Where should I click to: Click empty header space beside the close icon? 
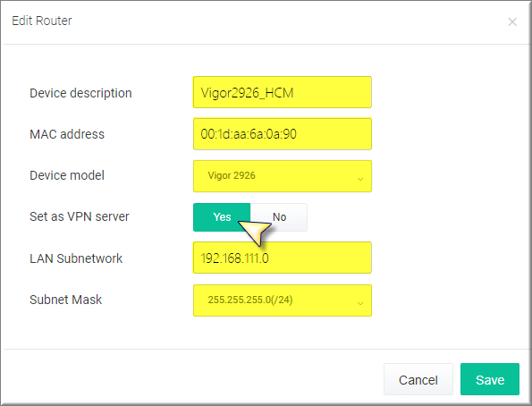(289, 22)
